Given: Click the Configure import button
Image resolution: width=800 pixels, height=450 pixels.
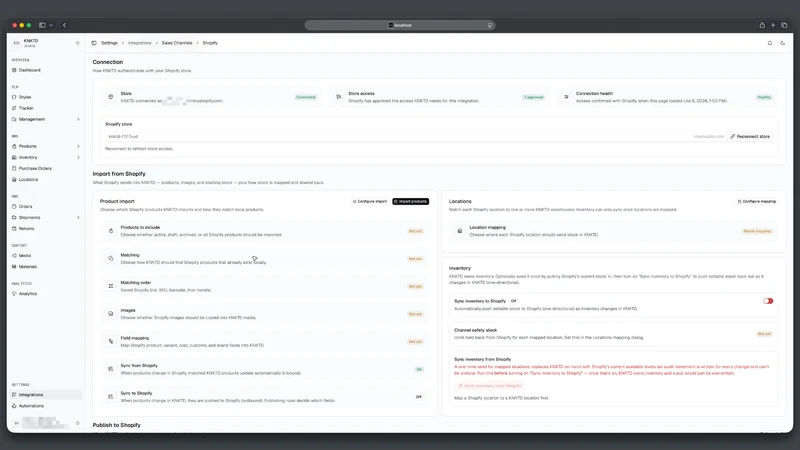Looking at the screenshot, I should 370,202.
